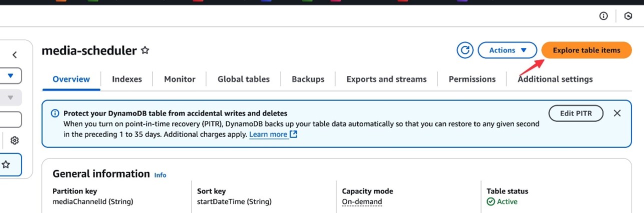Click the greyed-out dropdown in the sidebar
Viewport: 644px width, 213px height.
[x=10, y=97]
